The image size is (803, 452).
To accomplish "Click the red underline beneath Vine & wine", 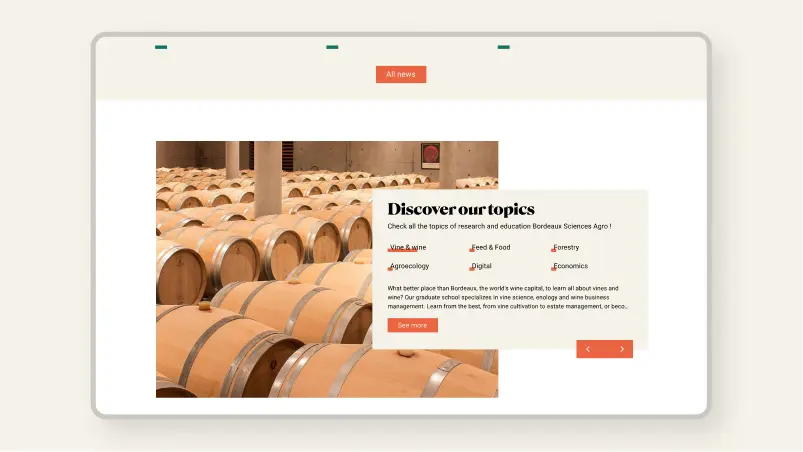I will [x=403, y=250].
